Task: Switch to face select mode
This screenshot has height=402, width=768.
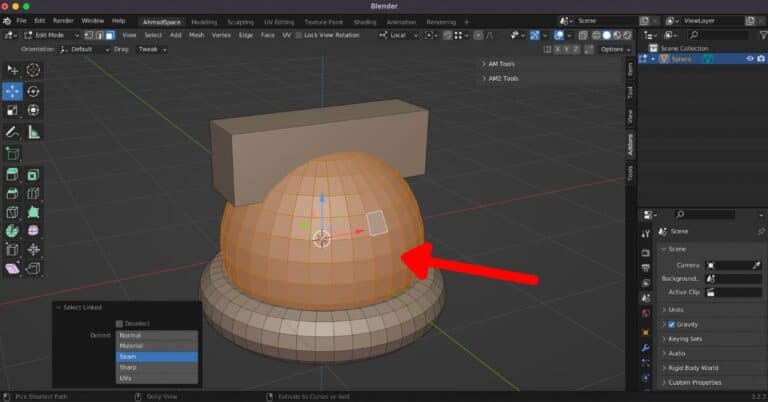Action: pyautogui.click(x=110, y=34)
